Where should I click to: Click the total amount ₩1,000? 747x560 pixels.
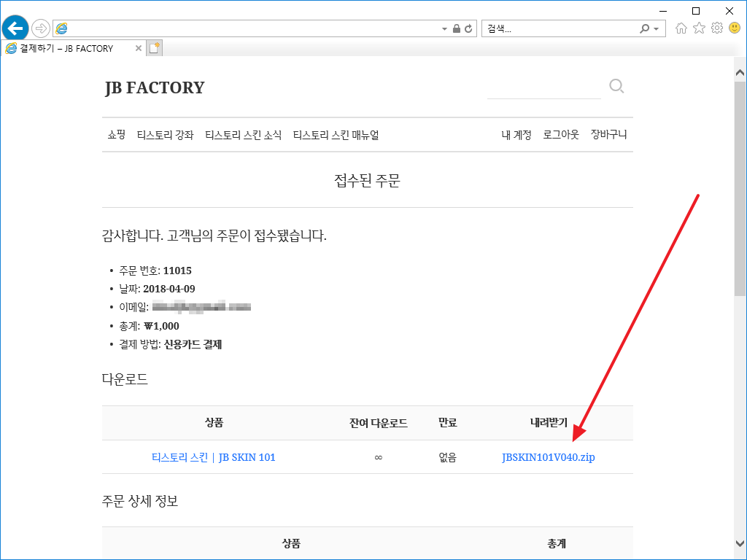click(x=161, y=326)
